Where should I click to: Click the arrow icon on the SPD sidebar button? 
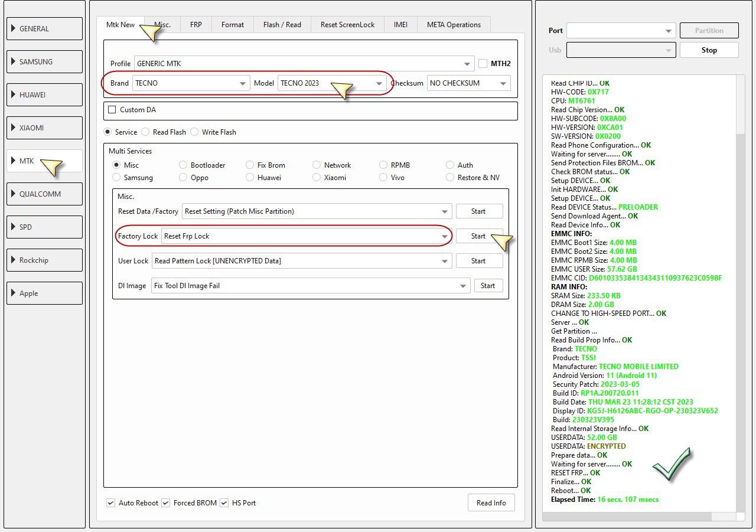[x=13, y=227]
